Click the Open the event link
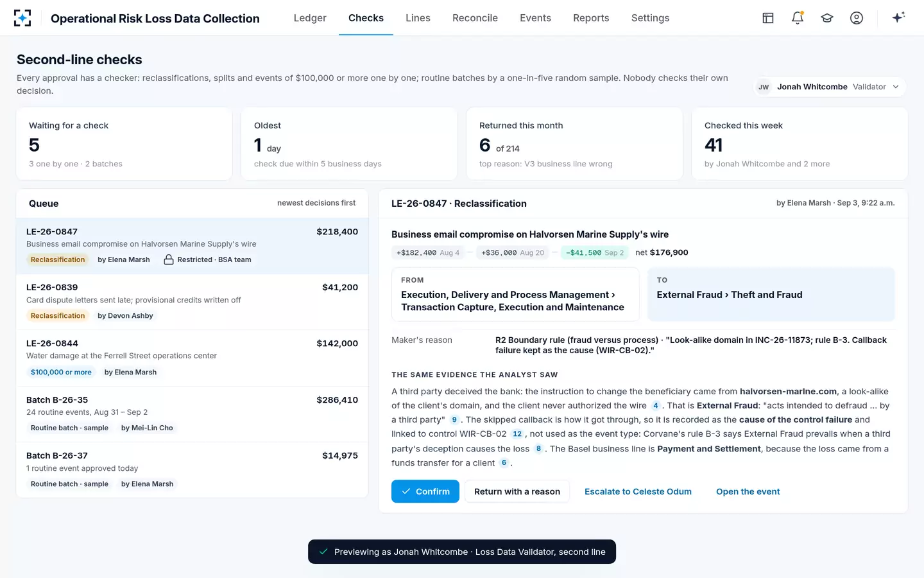This screenshot has width=924, height=578. tap(748, 491)
